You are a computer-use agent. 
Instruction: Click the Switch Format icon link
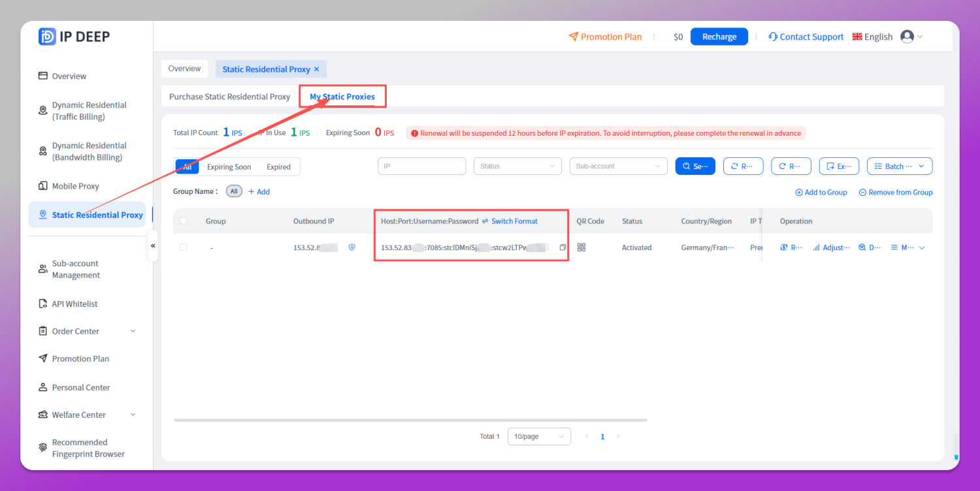point(510,221)
